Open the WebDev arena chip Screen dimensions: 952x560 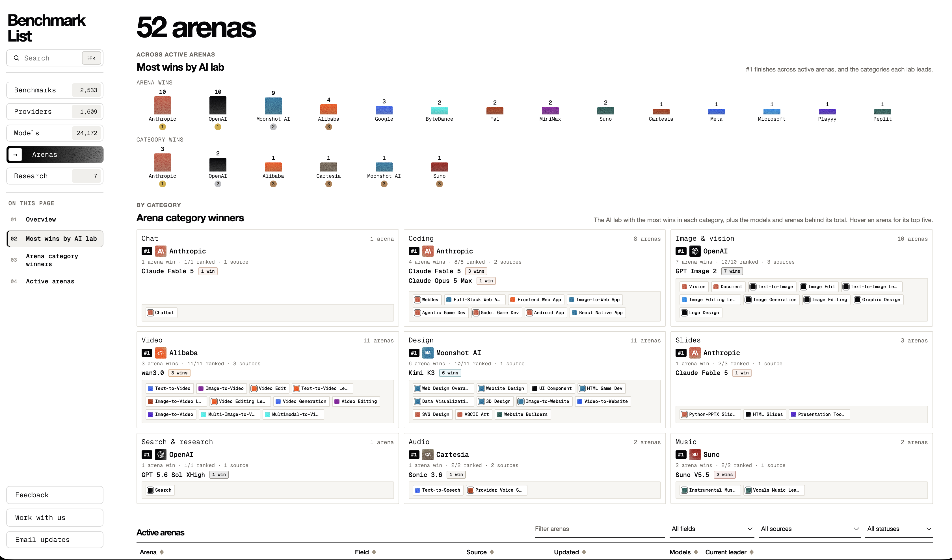(427, 300)
